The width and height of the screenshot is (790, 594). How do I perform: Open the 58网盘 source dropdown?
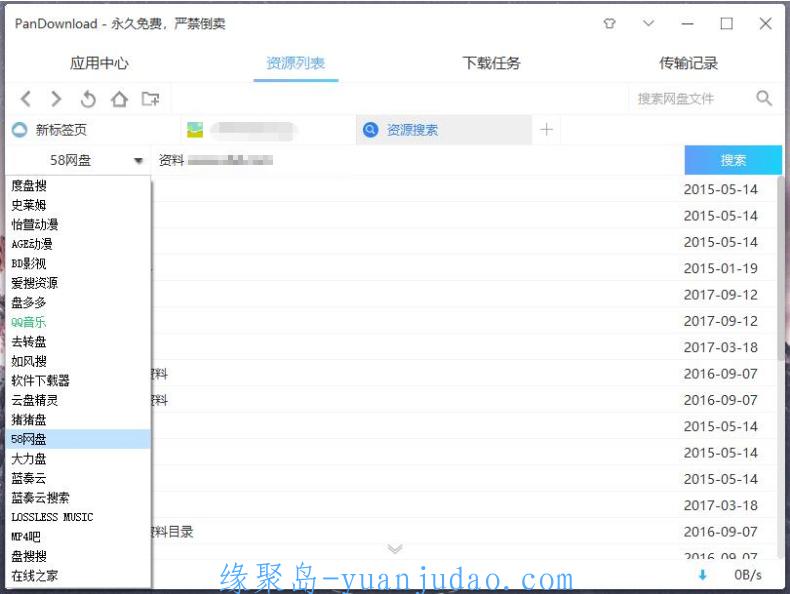78,160
